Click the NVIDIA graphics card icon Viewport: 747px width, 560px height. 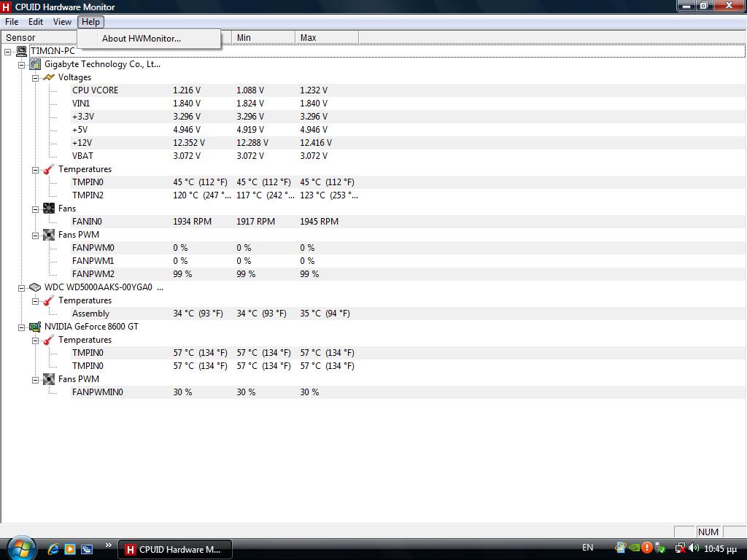[x=35, y=327]
